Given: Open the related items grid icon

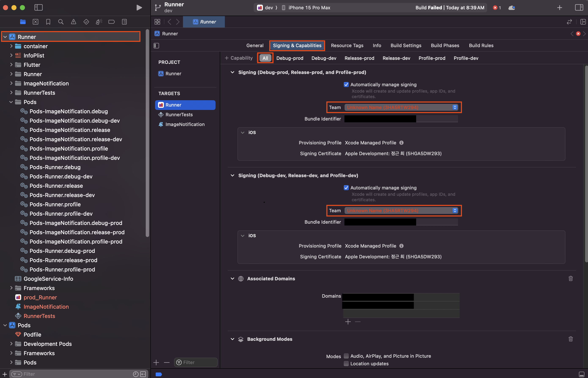Looking at the screenshot, I should [157, 22].
